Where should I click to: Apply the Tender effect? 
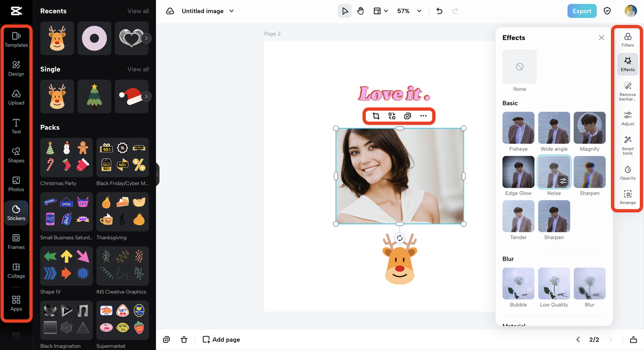pos(518,216)
